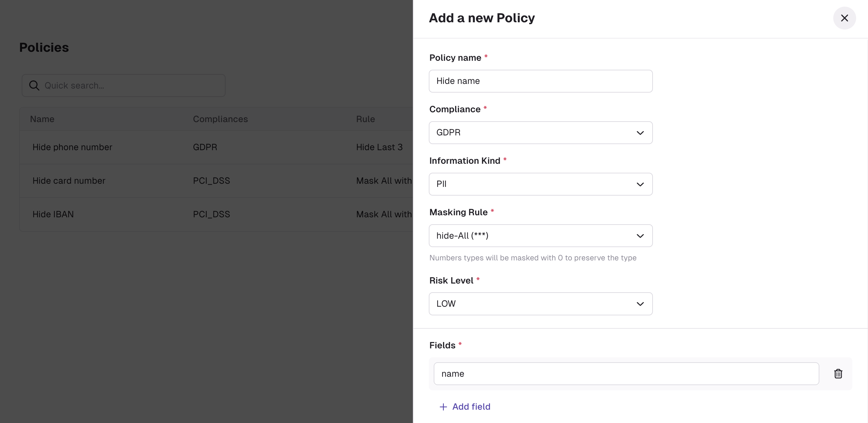Focus the Policy name input field
Screen dimensions: 868x423
(x=541, y=81)
